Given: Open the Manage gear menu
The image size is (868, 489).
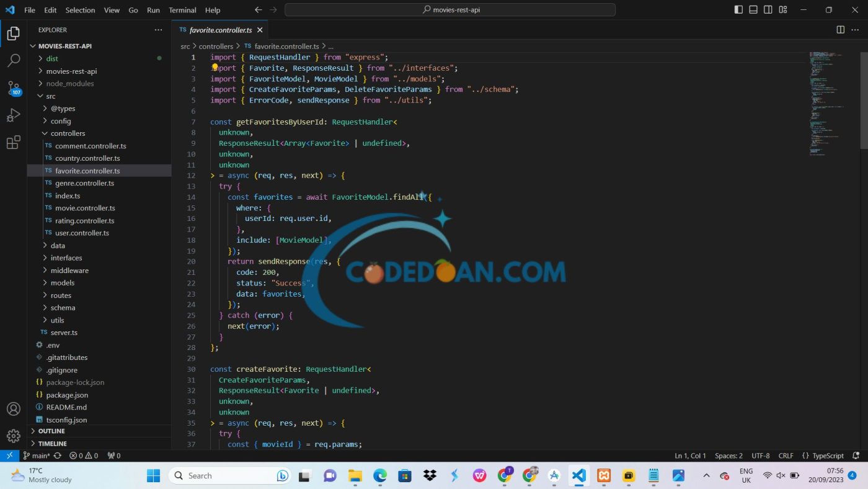Looking at the screenshot, I should (13, 436).
